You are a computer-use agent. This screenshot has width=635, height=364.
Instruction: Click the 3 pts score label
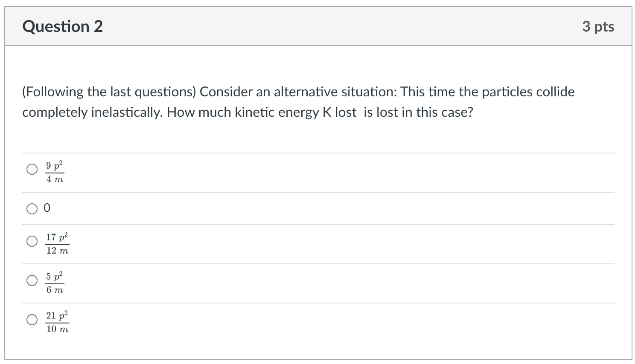pyautogui.click(x=598, y=26)
